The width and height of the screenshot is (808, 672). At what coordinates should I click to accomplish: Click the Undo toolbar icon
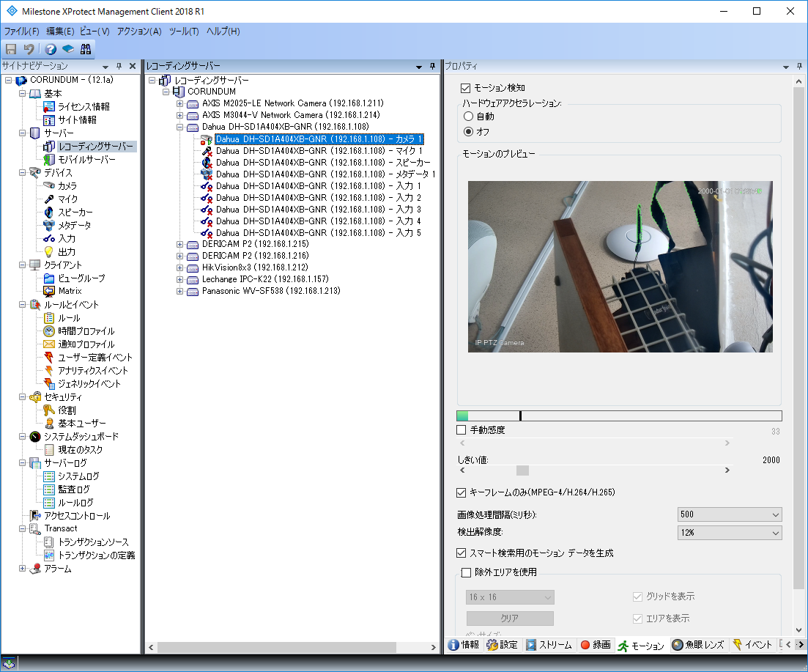pos(29,49)
